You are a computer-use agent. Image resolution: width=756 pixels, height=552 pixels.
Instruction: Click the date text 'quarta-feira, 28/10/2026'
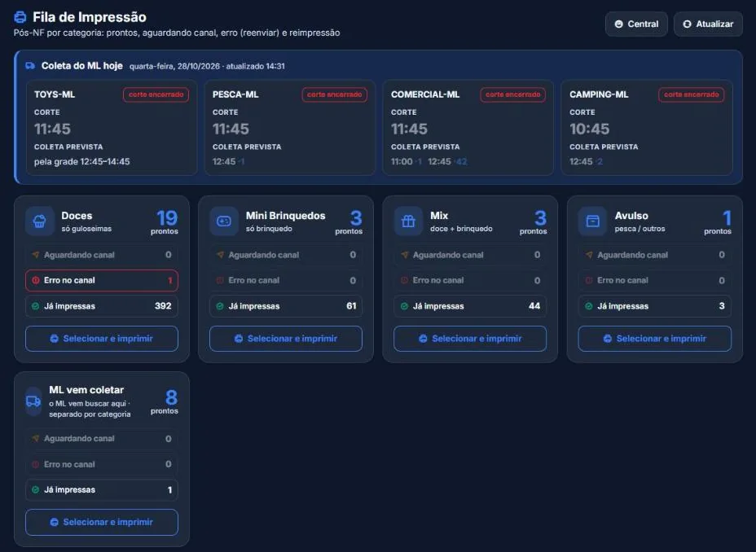point(174,67)
